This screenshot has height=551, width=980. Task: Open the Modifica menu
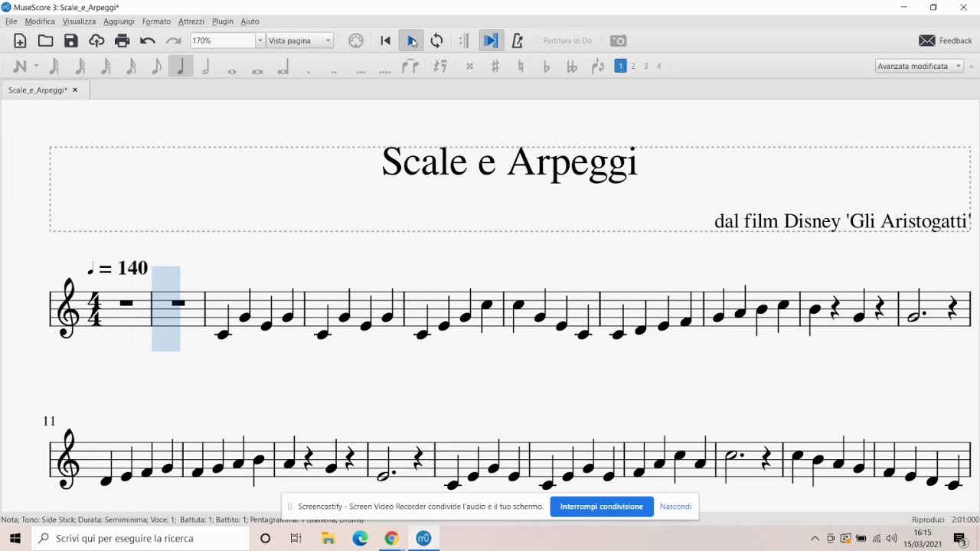(x=40, y=21)
